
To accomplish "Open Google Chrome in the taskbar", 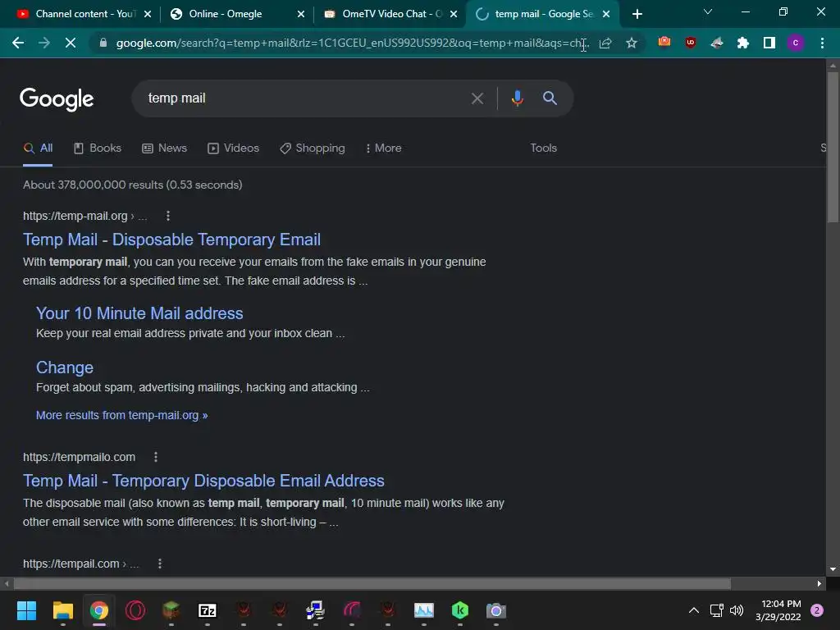I will coord(98,610).
